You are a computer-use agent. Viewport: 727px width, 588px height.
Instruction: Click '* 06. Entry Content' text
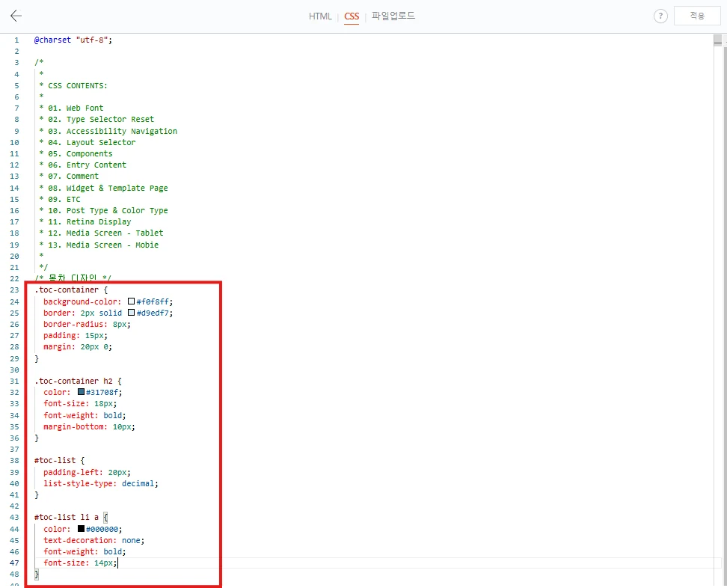82,165
